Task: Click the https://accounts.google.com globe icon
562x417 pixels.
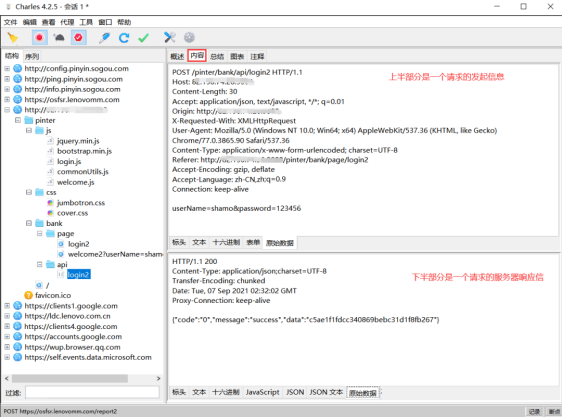Action: (x=18, y=336)
